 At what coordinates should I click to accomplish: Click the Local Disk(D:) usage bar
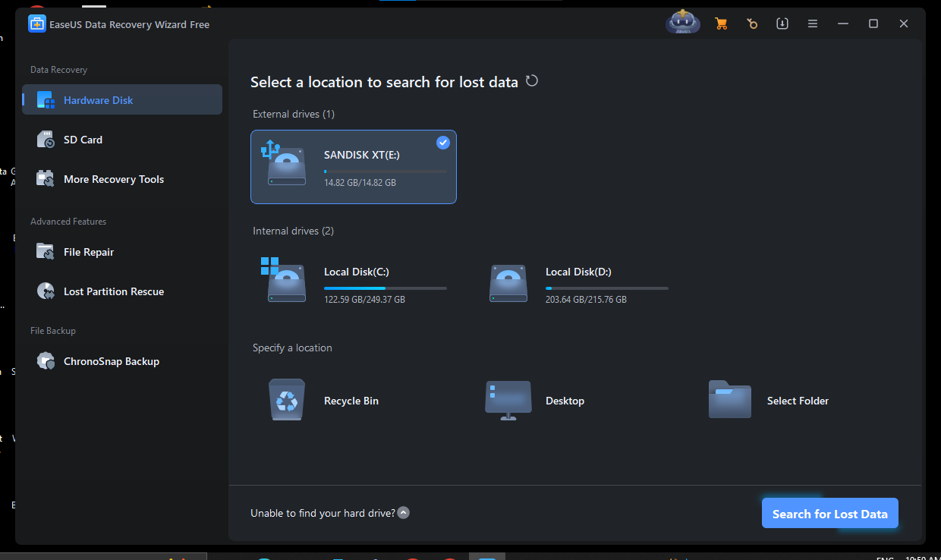point(607,288)
